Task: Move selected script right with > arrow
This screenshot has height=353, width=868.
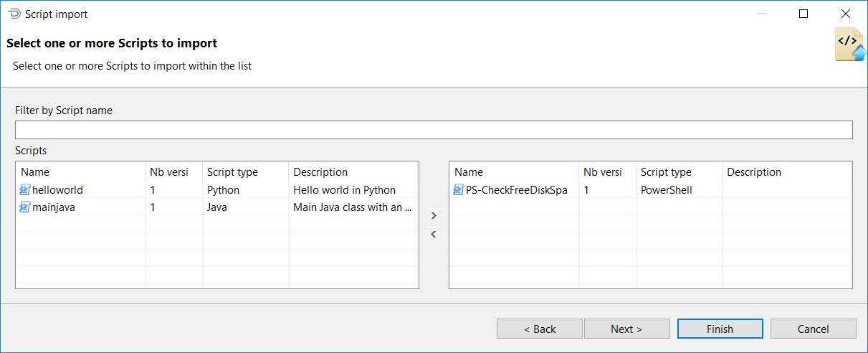Action: click(434, 215)
